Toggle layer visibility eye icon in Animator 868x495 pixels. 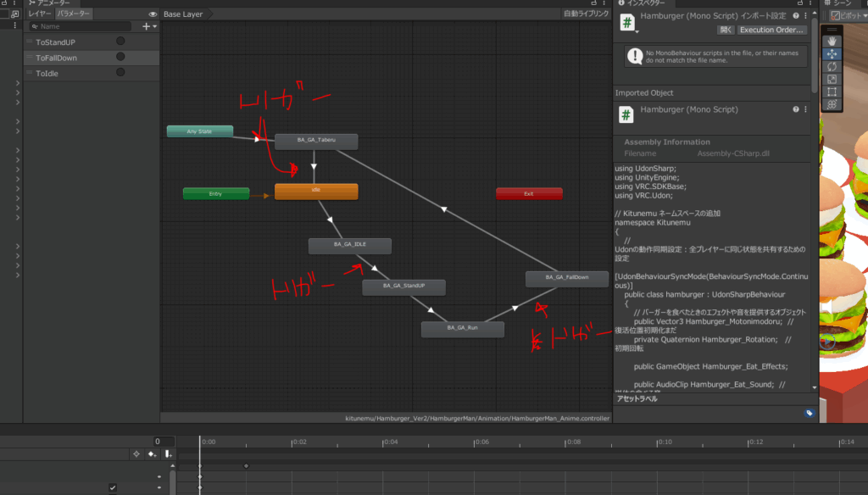pyautogui.click(x=153, y=14)
